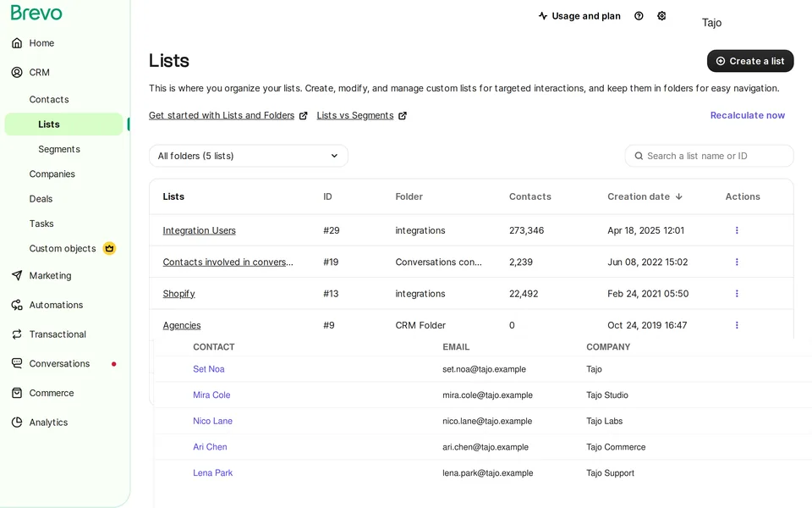Open the help question mark icon
Image resolution: width=812 pixels, height=508 pixels.
[639, 16]
